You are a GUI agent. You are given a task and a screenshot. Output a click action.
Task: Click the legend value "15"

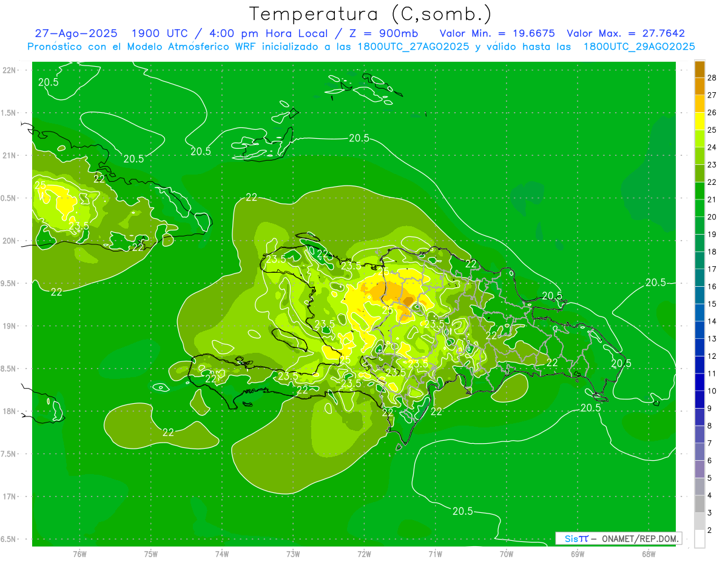coord(712,304)
